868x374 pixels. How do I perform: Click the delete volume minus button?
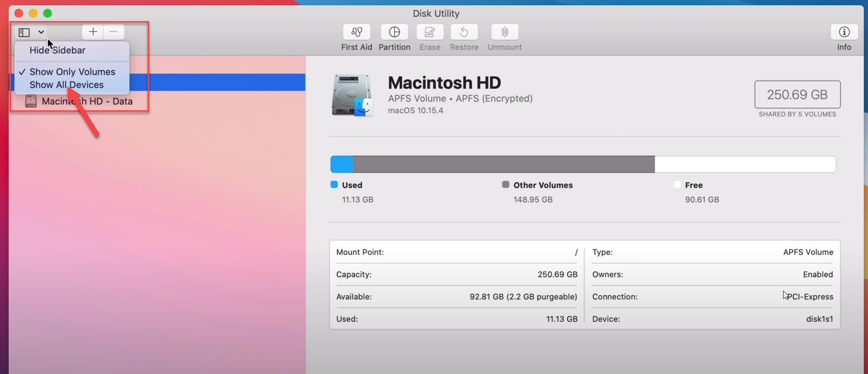114,32
